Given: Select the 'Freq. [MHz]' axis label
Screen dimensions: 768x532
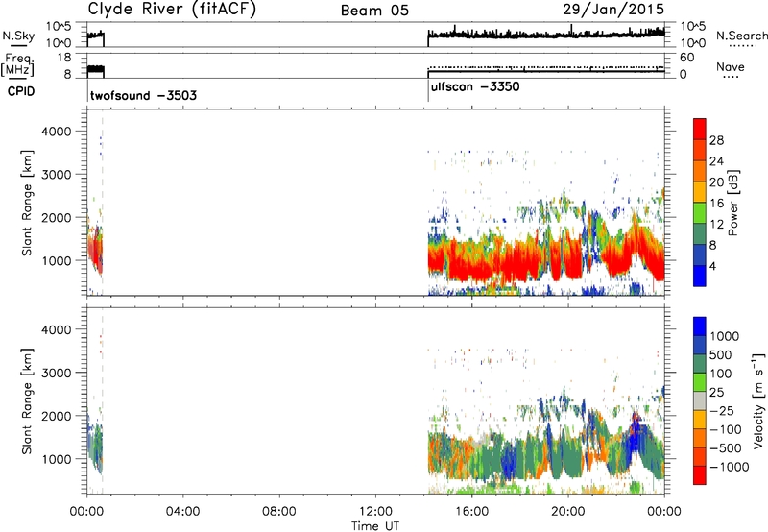Looking at the screenshot, I should 19,64.
